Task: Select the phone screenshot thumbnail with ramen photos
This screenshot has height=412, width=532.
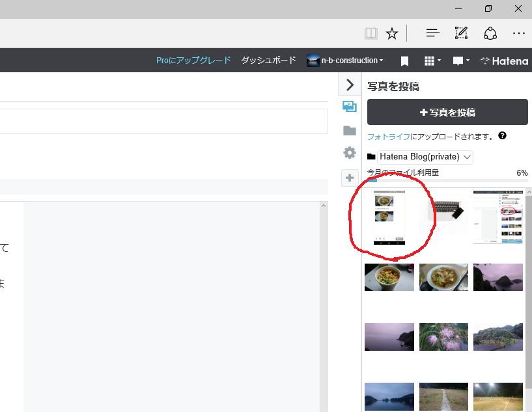Action: [x=389, y=217]
